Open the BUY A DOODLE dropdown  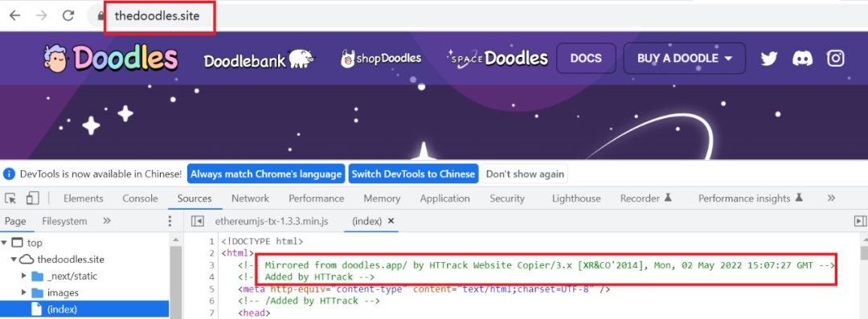point(684,58)
